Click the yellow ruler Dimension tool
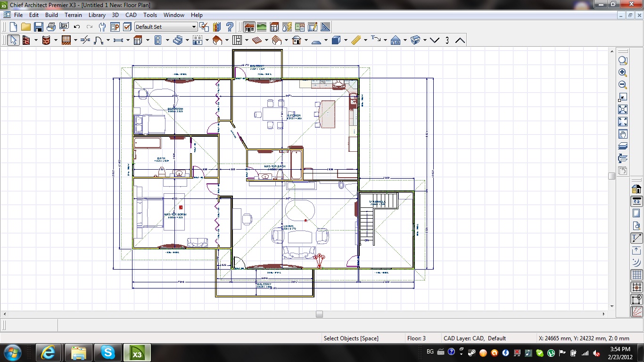This screenshot has height=362, width=644. pyautogui.click(x=356, y=41)
